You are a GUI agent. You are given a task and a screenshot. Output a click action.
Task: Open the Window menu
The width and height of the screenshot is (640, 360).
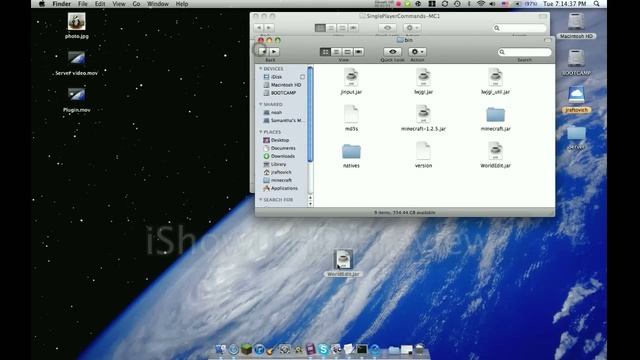(158, 4)
